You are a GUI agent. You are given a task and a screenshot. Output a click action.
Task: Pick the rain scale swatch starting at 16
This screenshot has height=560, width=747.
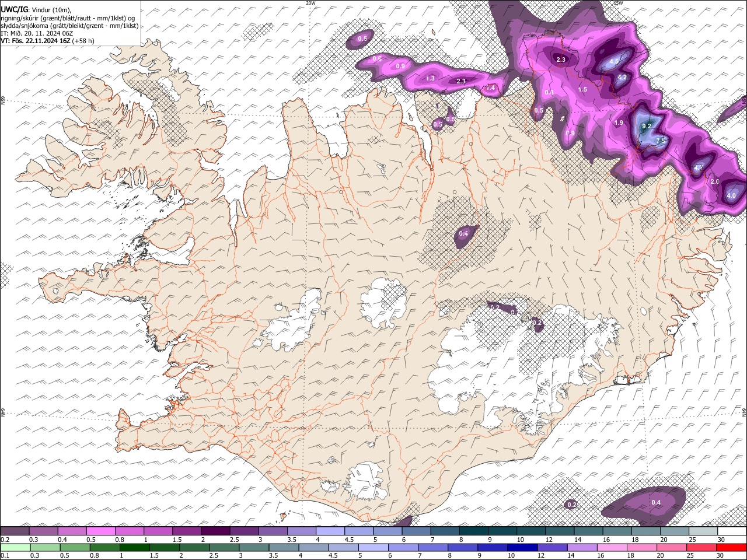click(x=612, y=548)
